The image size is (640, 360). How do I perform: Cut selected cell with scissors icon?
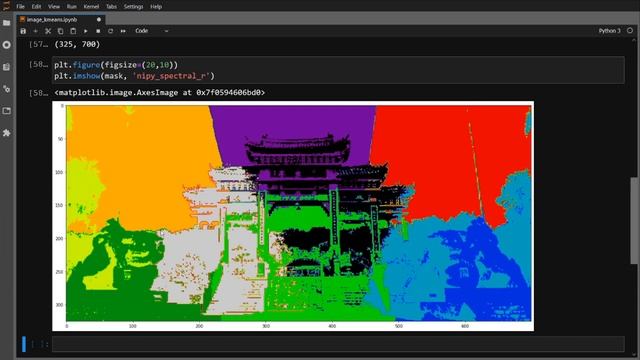coord(48,31)
